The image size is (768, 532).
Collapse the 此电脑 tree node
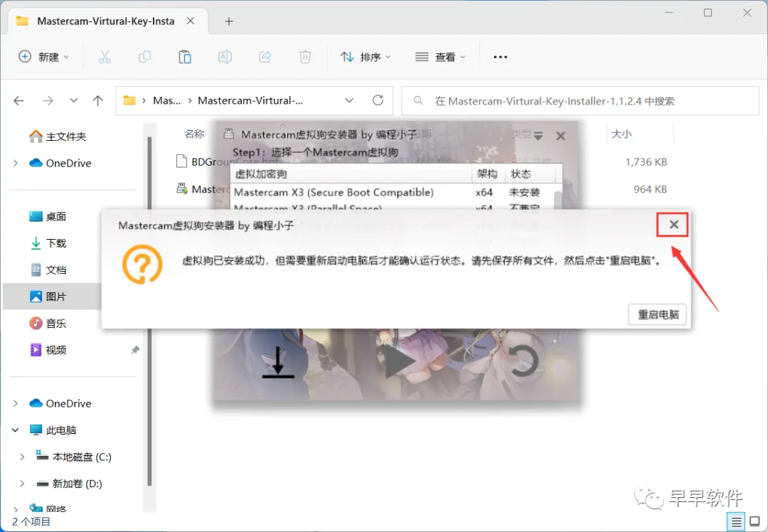[x=16, y=430]
